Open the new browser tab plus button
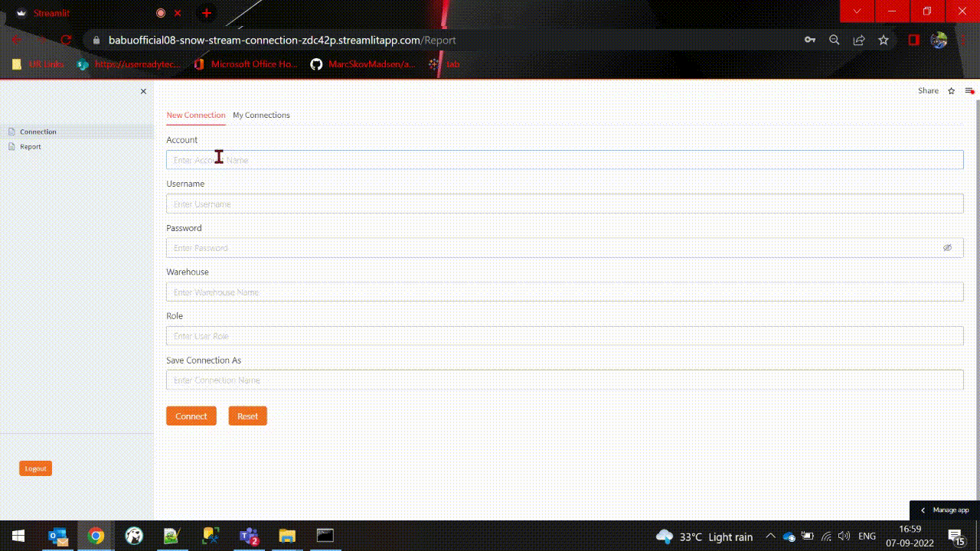Image resolution: width=980 pixels, height=551 pixels. 206,13
